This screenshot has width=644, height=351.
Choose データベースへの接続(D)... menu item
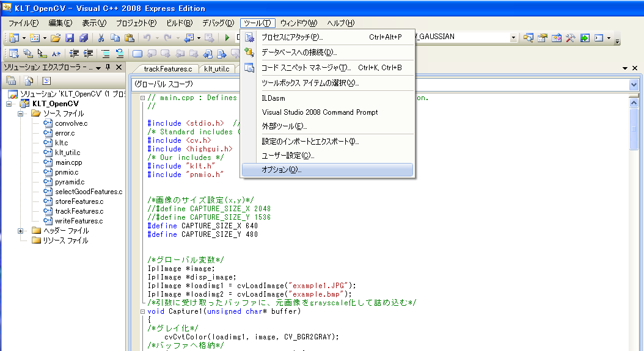(x=327, y=52)
